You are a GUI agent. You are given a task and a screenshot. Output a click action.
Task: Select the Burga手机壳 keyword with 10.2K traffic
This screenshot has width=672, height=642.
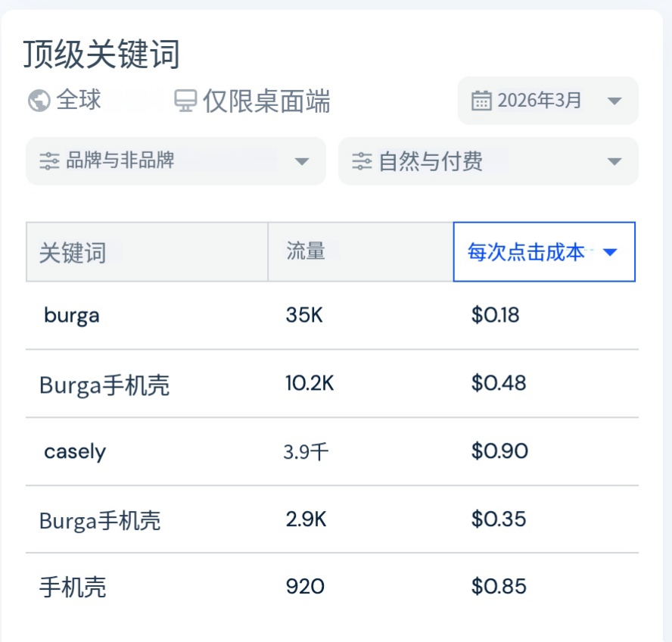(x=104, y=385)
